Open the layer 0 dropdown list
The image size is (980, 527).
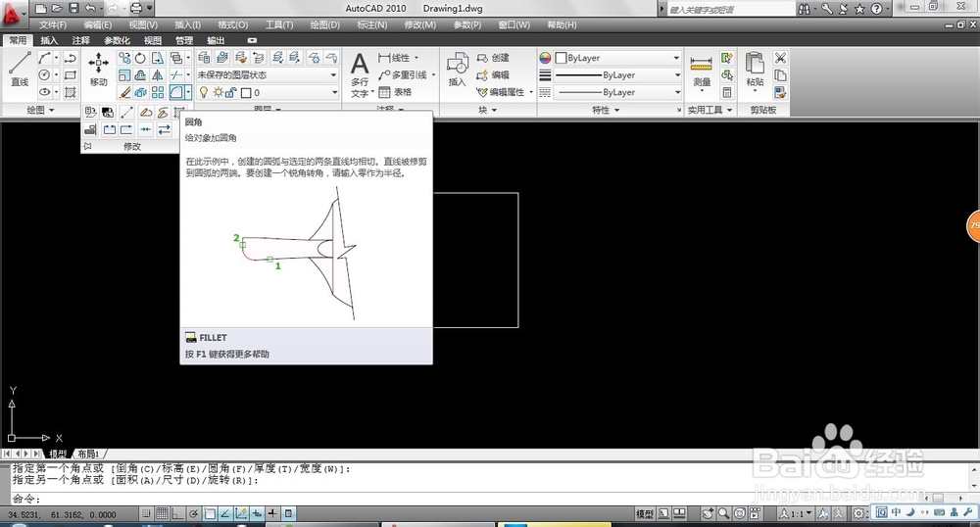[x=268, y=92]
